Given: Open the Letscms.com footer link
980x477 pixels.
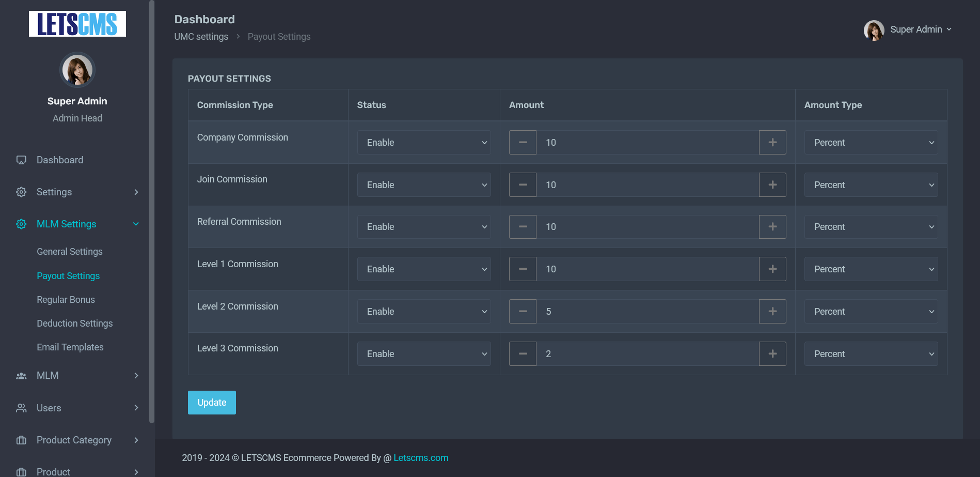Looking at the screenshot, I should click(x=421, y=457).
